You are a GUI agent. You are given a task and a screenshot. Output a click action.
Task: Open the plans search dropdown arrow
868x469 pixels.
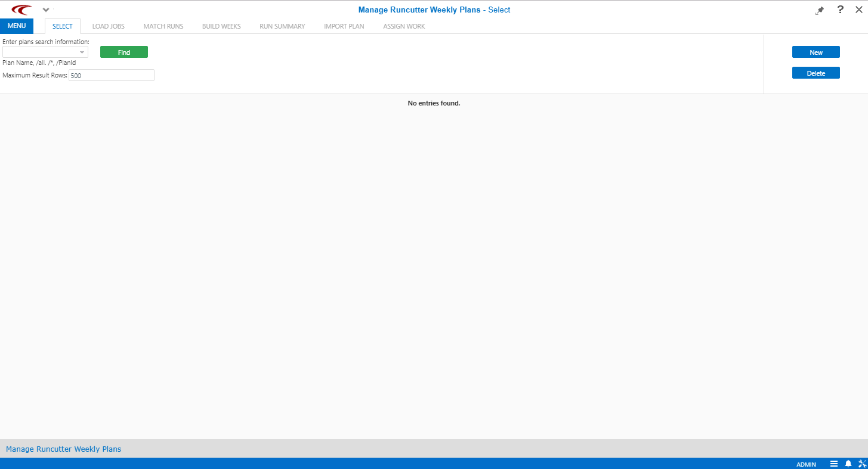click(x=82, y=52)
